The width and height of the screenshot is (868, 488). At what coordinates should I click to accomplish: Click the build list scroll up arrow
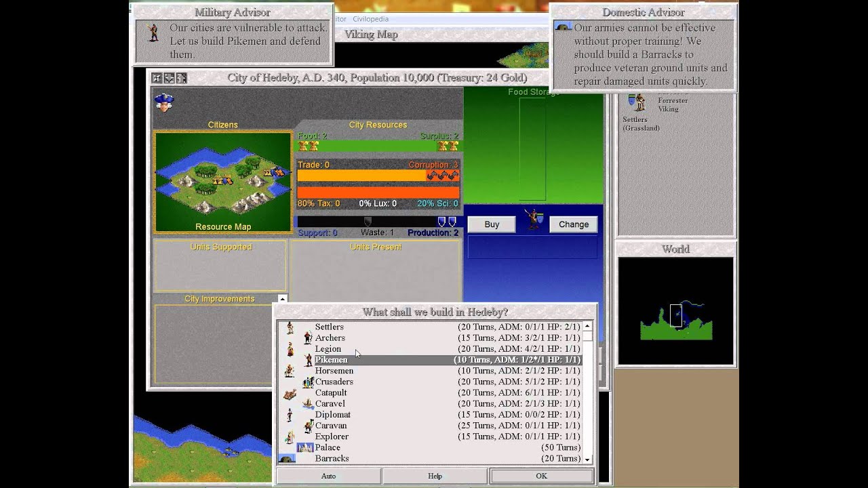587,327
